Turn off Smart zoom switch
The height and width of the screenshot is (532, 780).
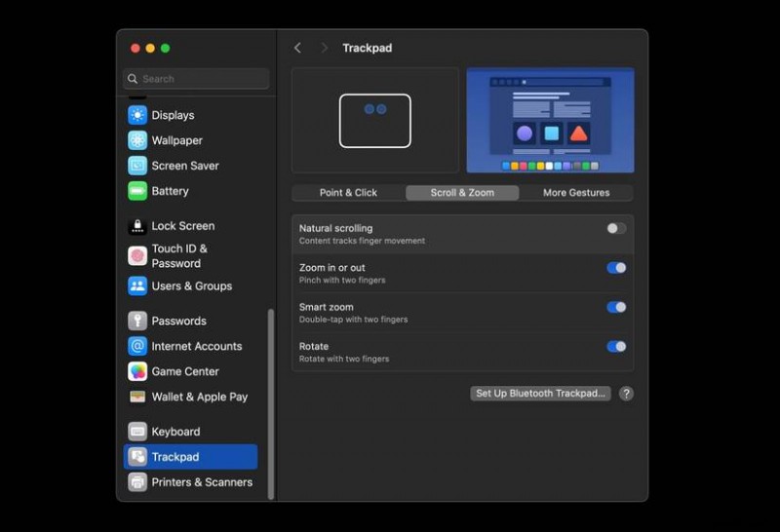(616, 307)
